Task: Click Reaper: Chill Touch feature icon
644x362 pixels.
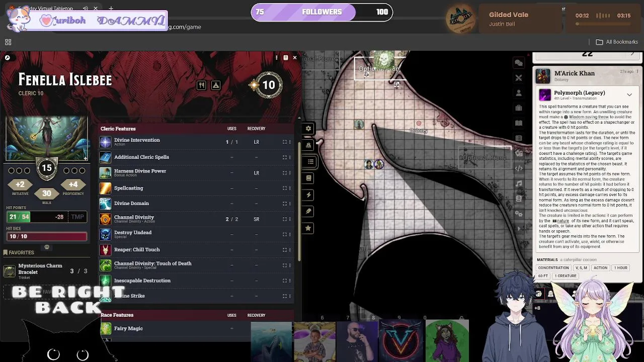Action: tap(105, 250)
